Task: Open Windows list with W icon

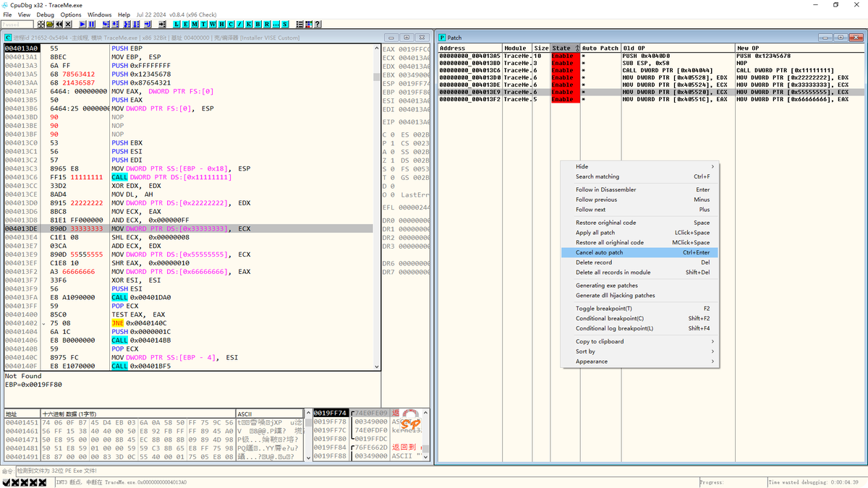Action: [213, 24]
